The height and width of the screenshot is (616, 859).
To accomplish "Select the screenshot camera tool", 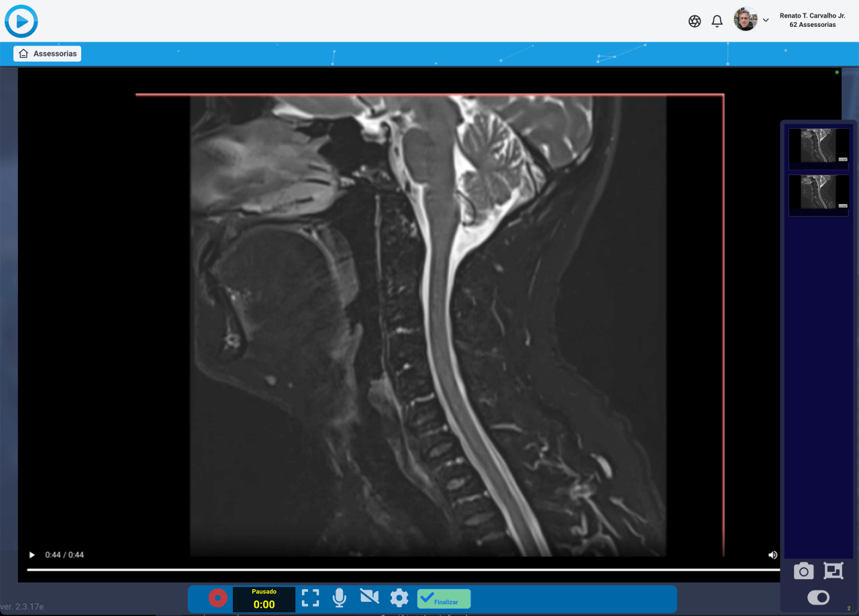I will [803, 571].
